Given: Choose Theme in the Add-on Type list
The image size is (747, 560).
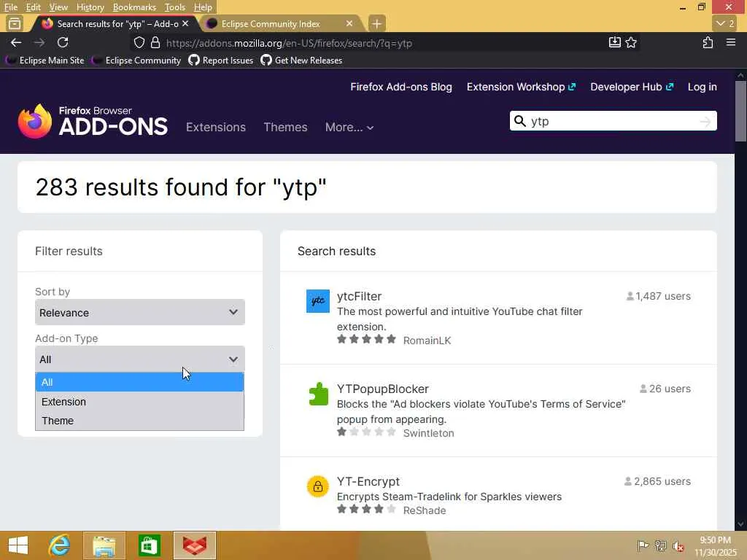Looking at the screenshot, I should [139, 421].
